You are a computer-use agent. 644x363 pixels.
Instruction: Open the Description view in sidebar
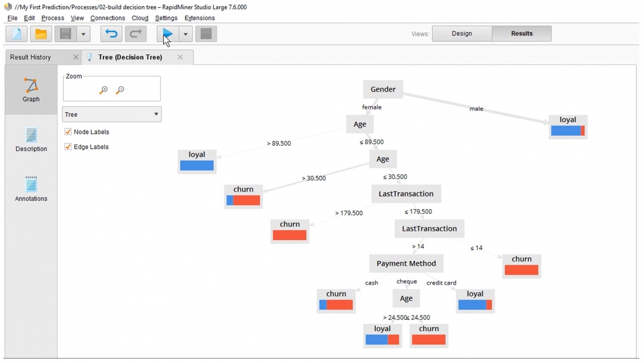pos(31,140)
